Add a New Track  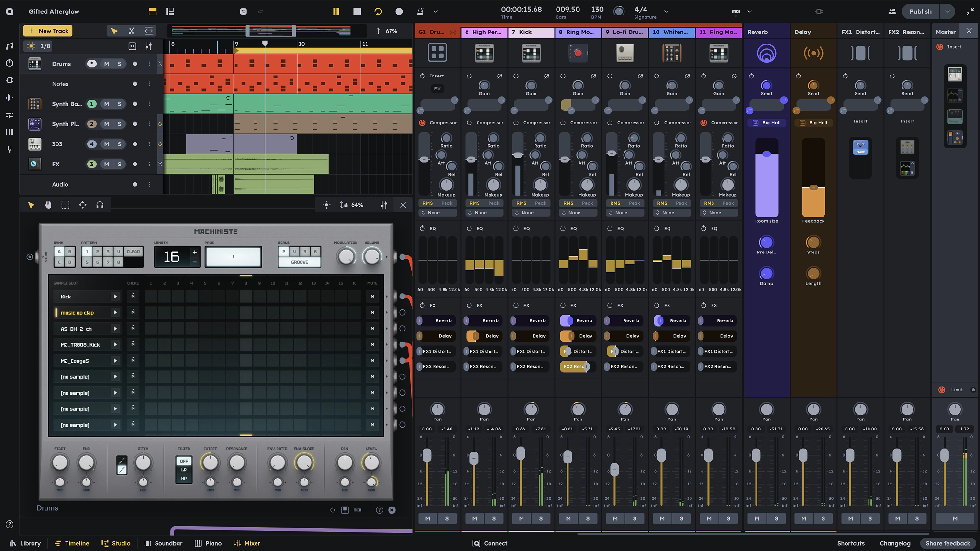pos(48,31)
